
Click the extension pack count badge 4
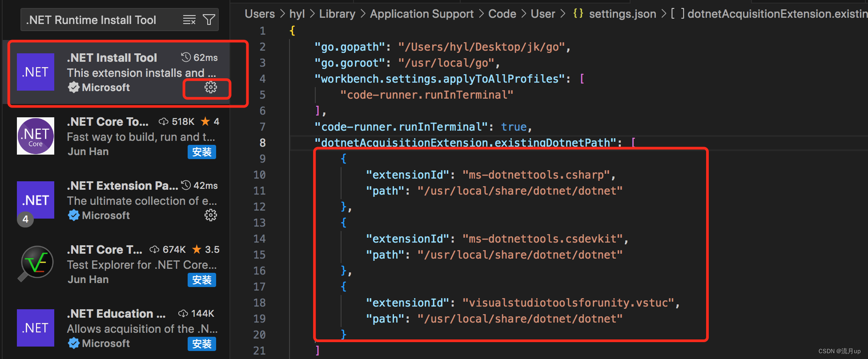click(25, 219)
